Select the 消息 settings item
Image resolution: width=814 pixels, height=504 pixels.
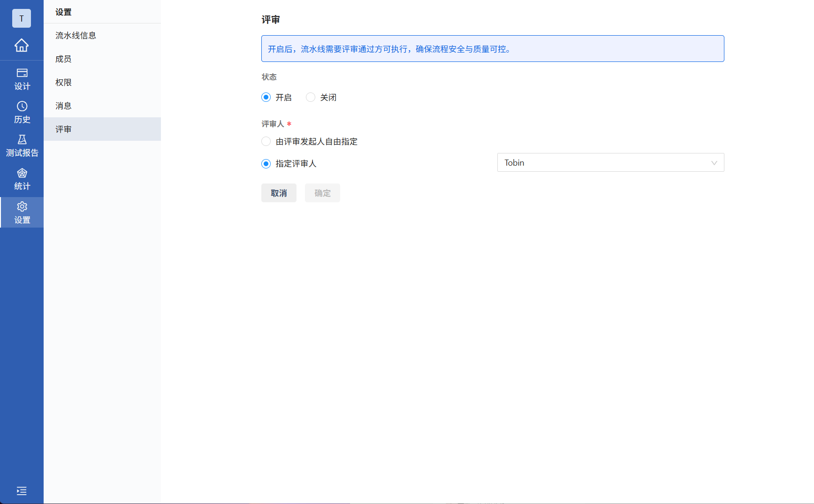pyautogui.click(x=102, y=106)
